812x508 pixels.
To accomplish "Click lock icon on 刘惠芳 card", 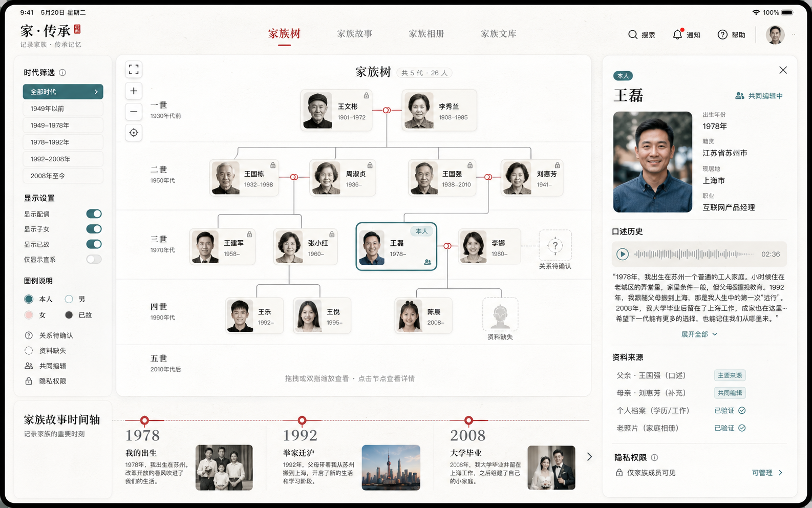I will pyautogui.click(x=558, y=165).
